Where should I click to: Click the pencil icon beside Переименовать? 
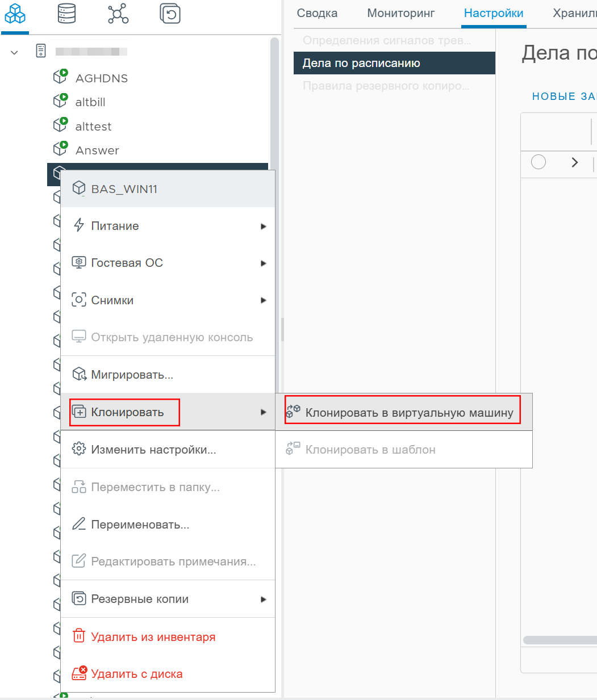(79, 524)
